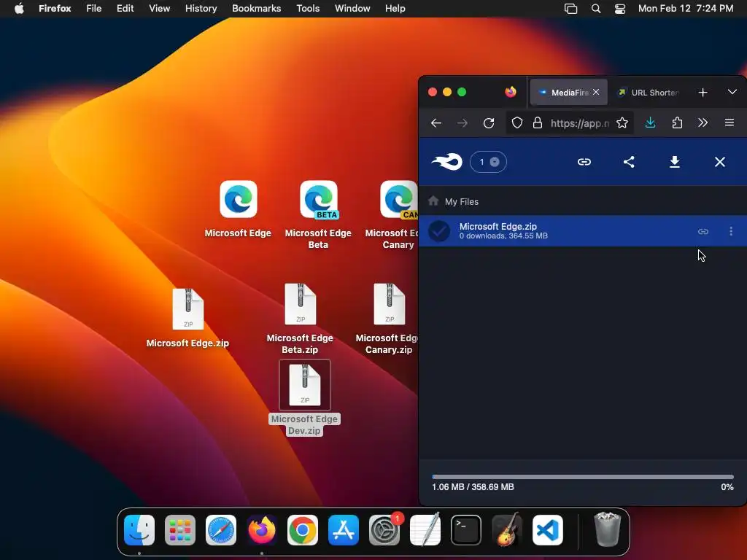Copy link using MediaFire toolbar link icon
This screenshot has width=747, height=560.
coord(584,162)
